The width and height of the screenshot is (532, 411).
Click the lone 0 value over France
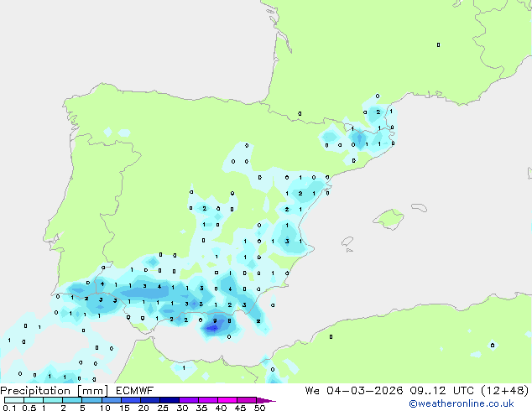(x=438, y=44)
